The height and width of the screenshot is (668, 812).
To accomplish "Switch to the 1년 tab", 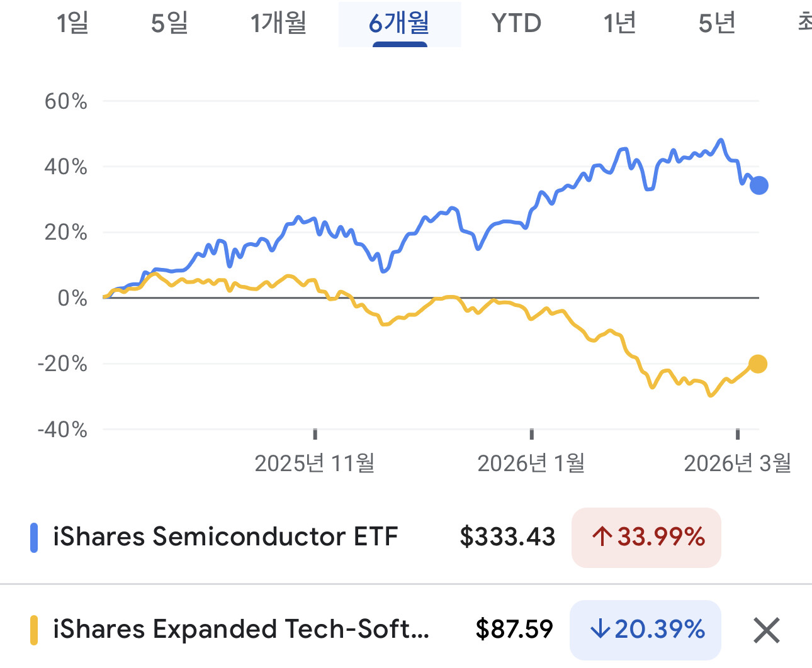I will (619, 24).
